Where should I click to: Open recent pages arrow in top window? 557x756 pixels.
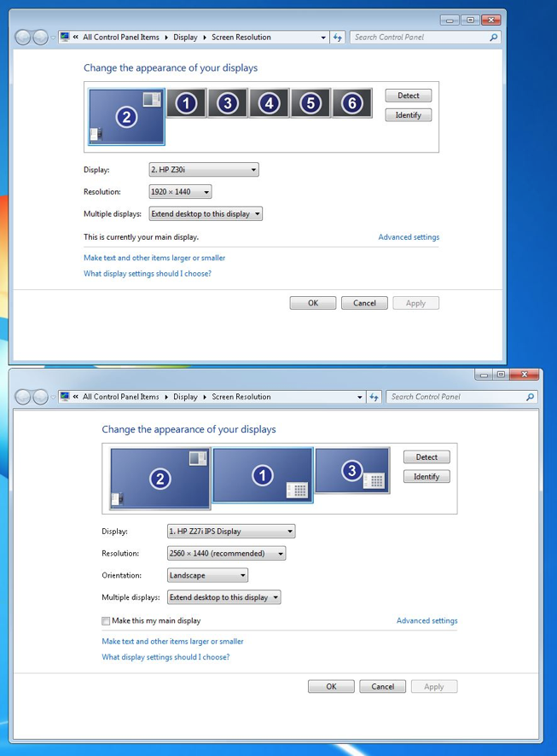[53, 38]
